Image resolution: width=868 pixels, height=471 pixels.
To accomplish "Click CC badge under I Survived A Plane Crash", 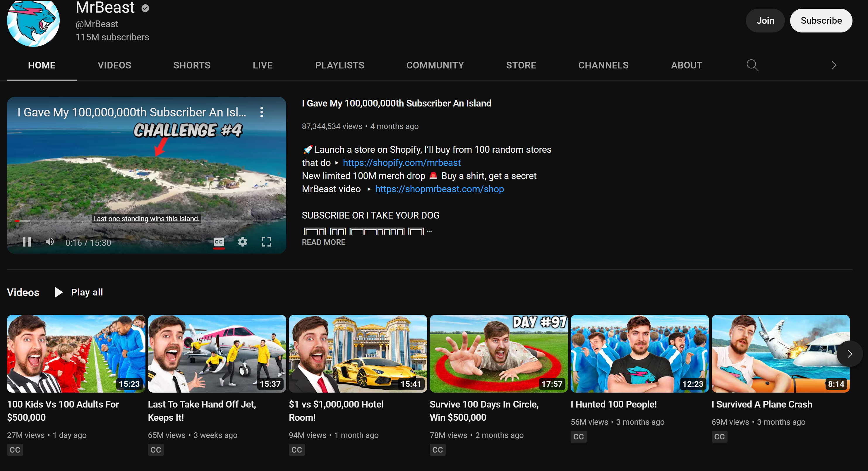I will point(719,437).
